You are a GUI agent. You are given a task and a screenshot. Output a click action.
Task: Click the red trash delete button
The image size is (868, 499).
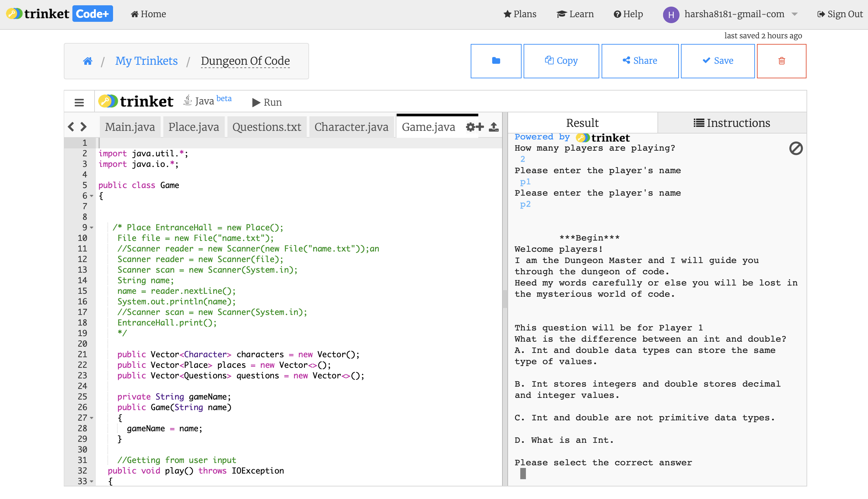[x=781, y=61]
